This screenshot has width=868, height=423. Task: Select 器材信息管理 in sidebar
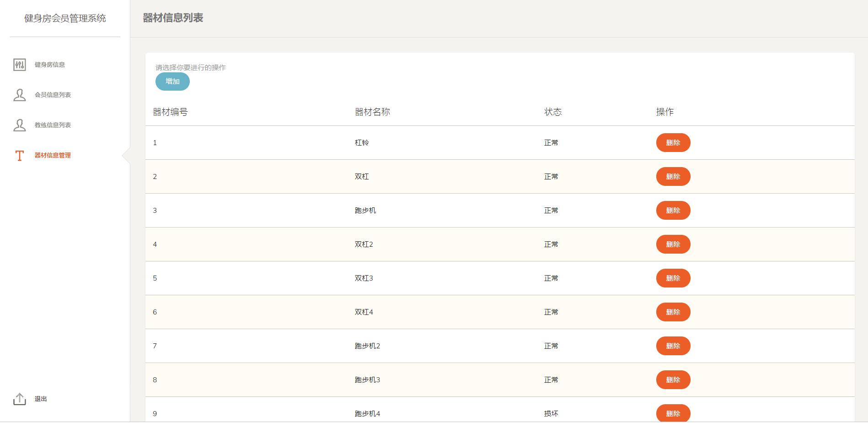pos(53,155)
